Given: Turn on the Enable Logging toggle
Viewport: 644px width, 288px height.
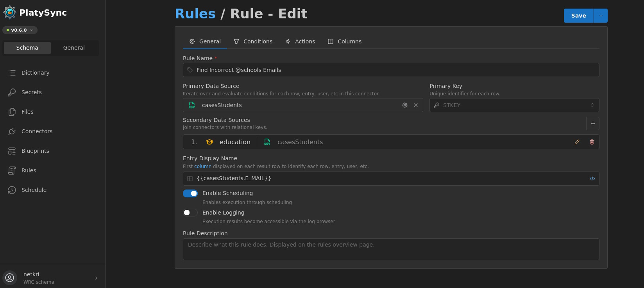Looking at the screenshot, I should point(190,213).
